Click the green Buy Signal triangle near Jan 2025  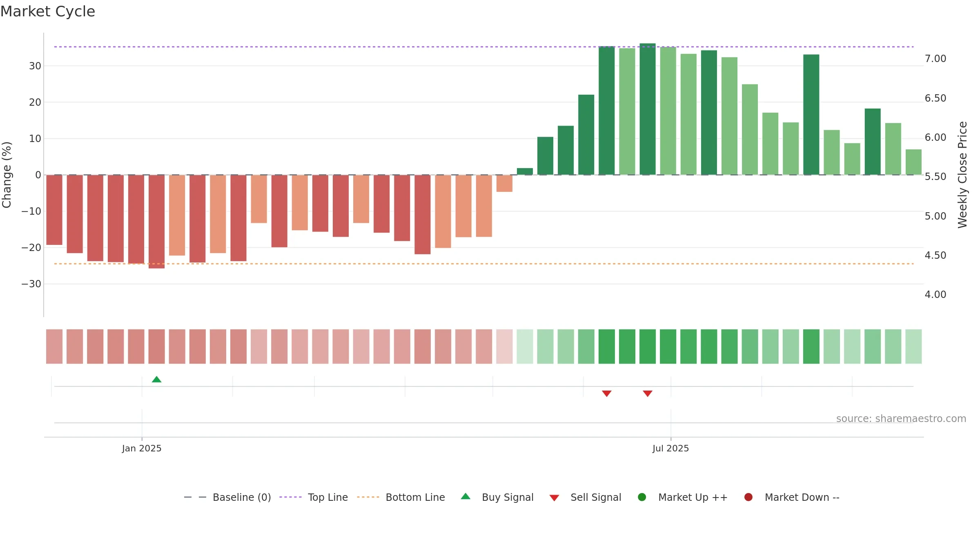(156, 379)
